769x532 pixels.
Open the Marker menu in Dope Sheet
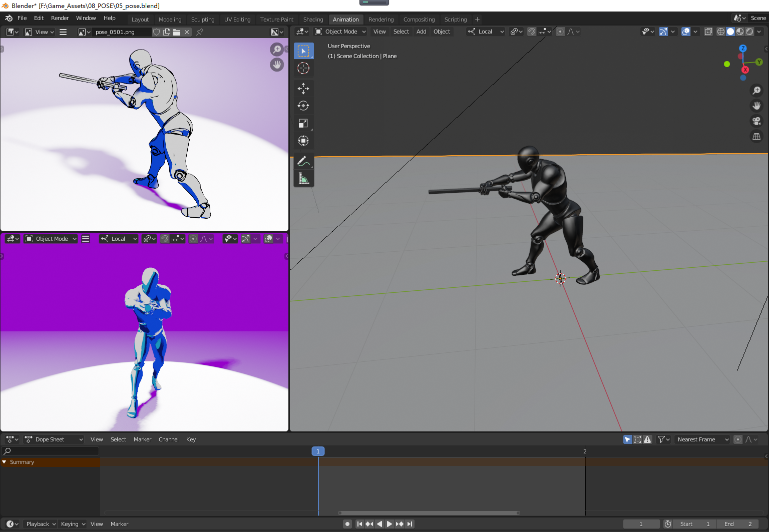click(142, 439)
